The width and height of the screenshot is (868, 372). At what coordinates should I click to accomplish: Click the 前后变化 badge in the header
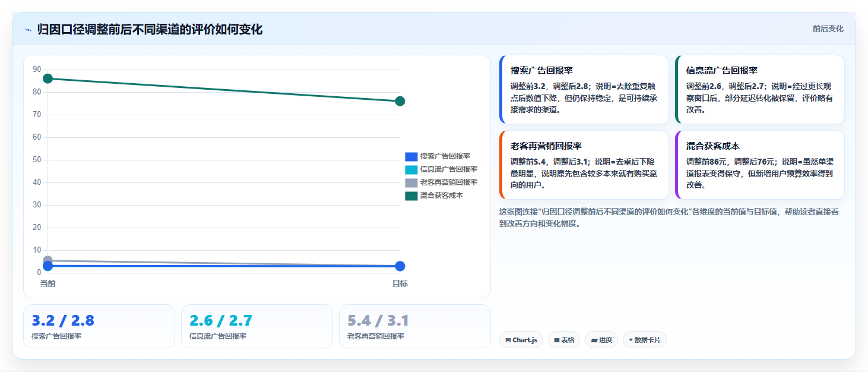pos(828,29)
